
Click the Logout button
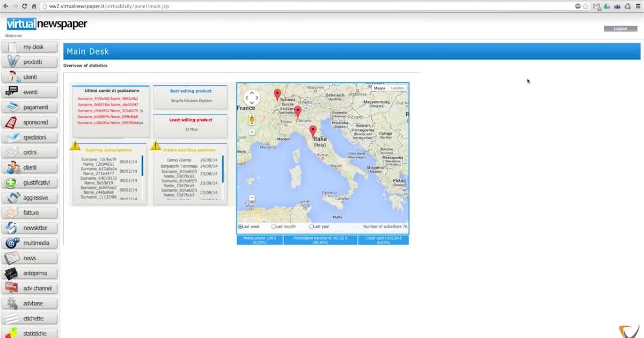pyautogui.click(x=620, y=28)
